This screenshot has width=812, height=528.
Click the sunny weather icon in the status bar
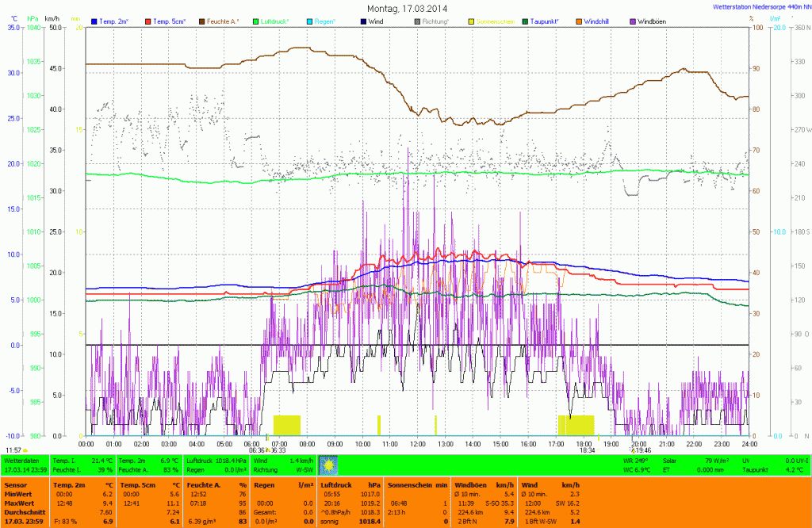(328, 465)
